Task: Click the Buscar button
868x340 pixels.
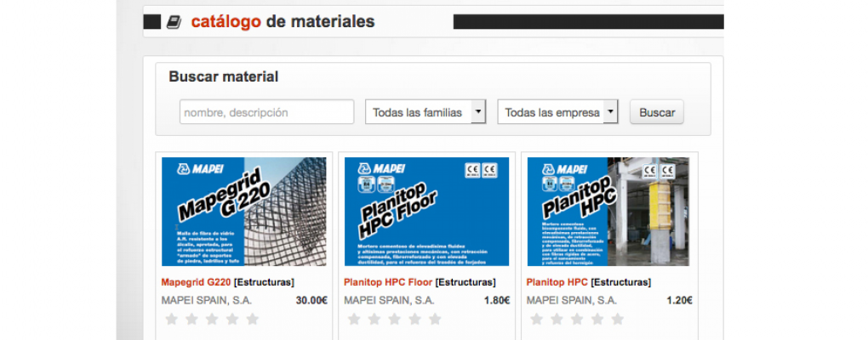Action: pos(657,111)
